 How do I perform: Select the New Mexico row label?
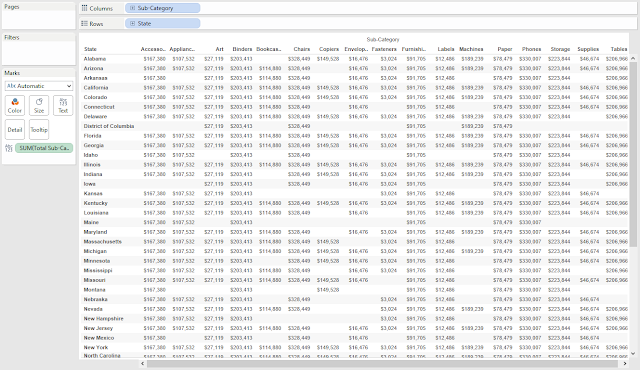pyautogui.click(x=99, y=338)
